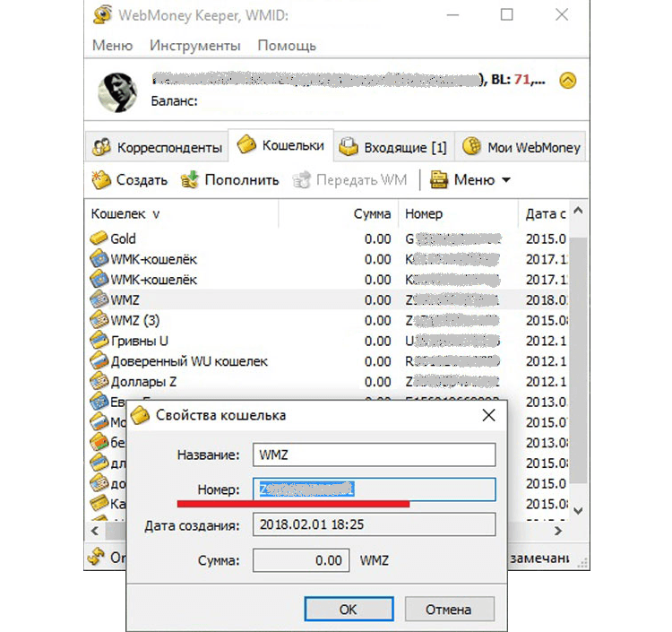Click the Название input field
This screenshot has height=632, width=672.
coord(375,455)
